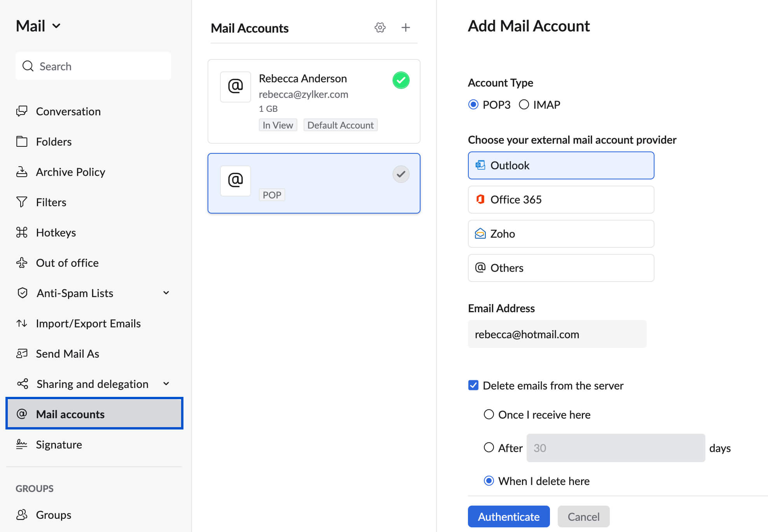Click the Authenticate button
The width and height of the screenshot is (768, 532).
[x=508, y=516]
